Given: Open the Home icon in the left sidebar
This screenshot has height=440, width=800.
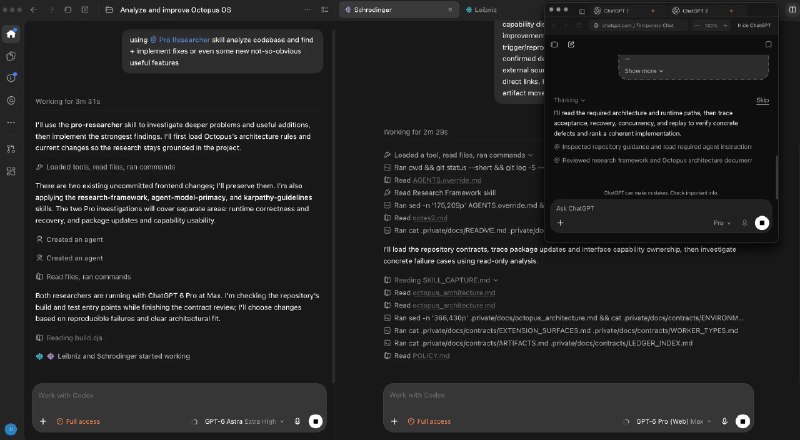Looking at the screenshot, I should pyautogui.click(x=11, y=34).
